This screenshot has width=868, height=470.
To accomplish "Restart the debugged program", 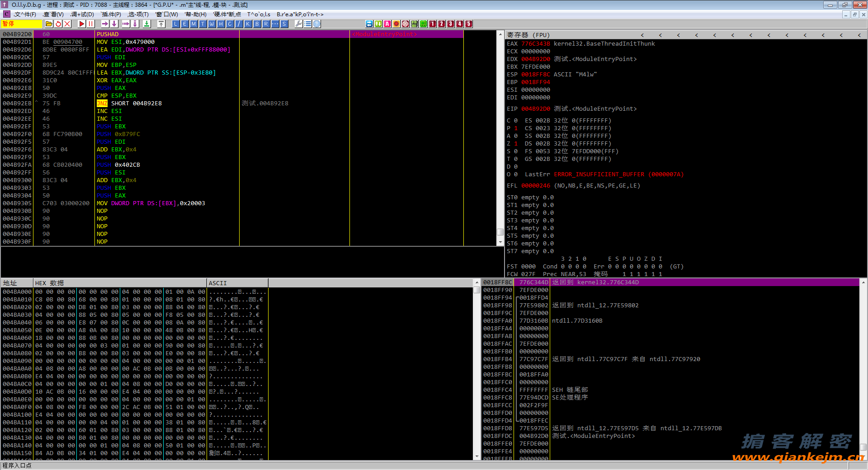I will point(58,24).
